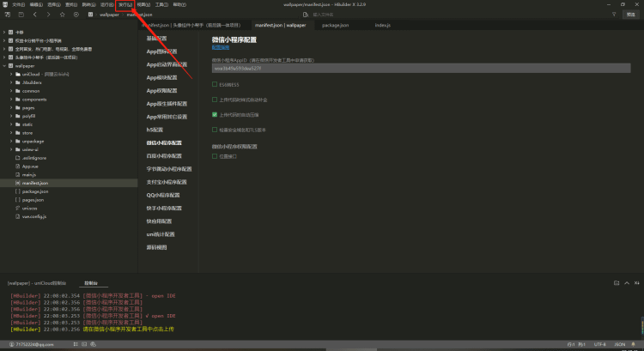644x351 pixels.
Task: Click the line and column indicator
Action: coord(576,344)
